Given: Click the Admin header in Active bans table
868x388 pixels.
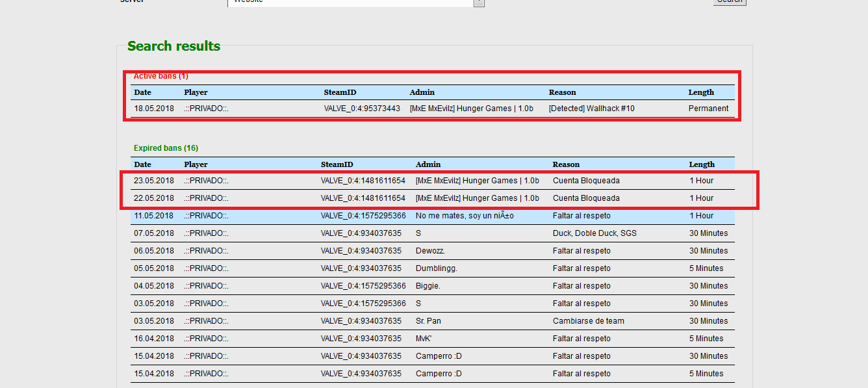Looking at the screenshot, I should (x=422, y=92).
